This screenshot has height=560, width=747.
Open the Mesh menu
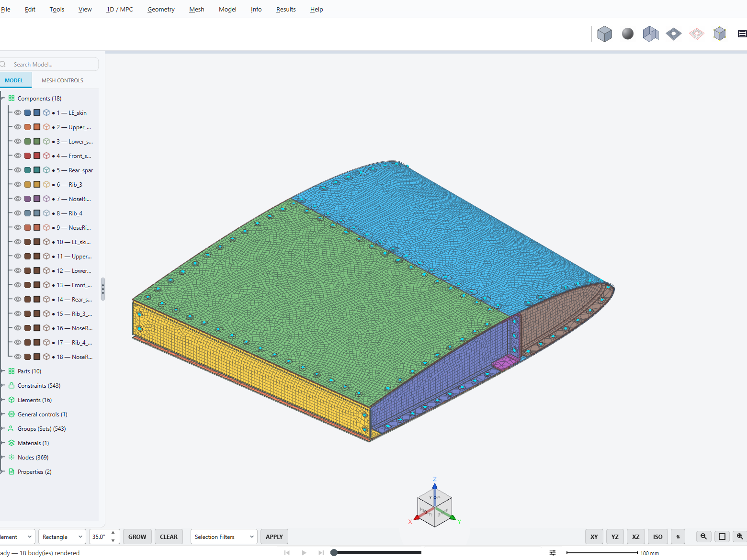tap(197, 9)
